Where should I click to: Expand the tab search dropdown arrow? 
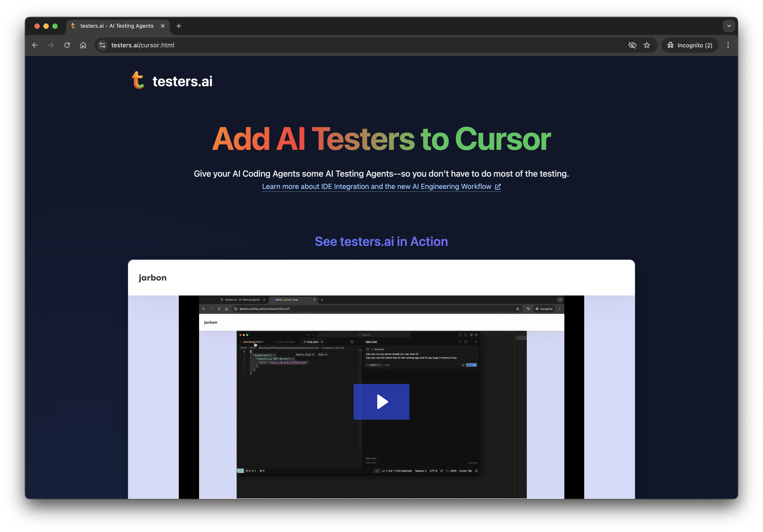coord(729,26)
